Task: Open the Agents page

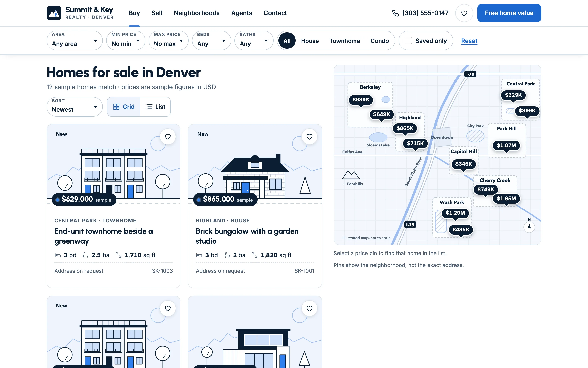Action: click(x=242, y=13)
